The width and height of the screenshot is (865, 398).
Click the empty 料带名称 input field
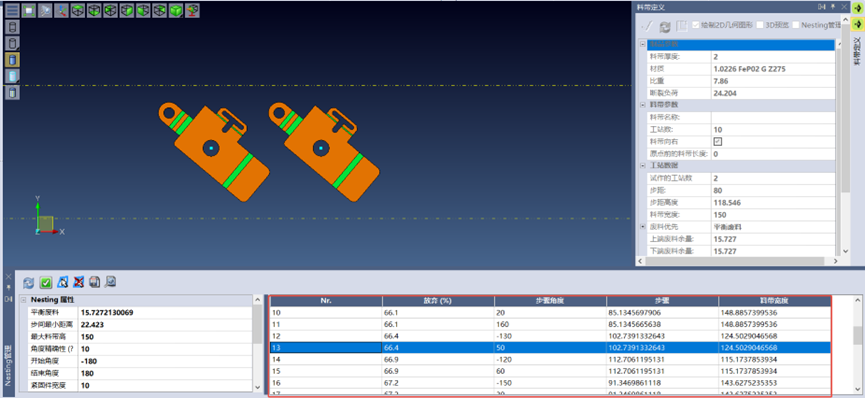click(772, 117)
